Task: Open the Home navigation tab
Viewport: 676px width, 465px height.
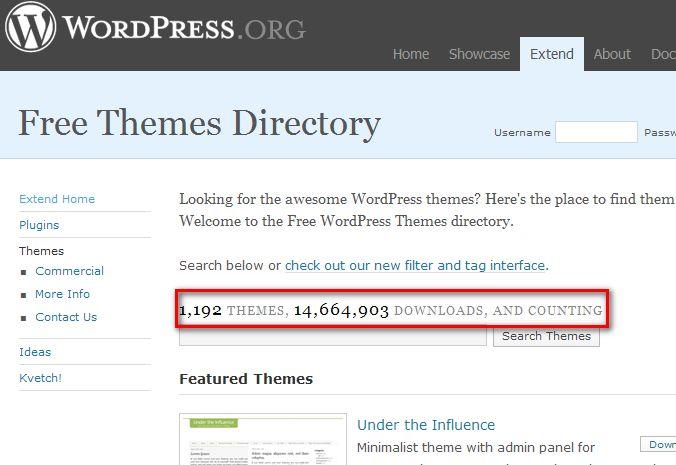Action: (411, 54)
